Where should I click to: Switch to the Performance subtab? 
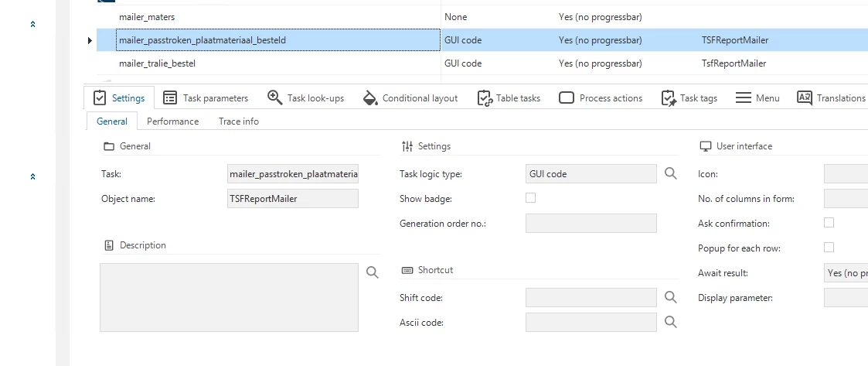pyautogui.click(x=172, y=121)
